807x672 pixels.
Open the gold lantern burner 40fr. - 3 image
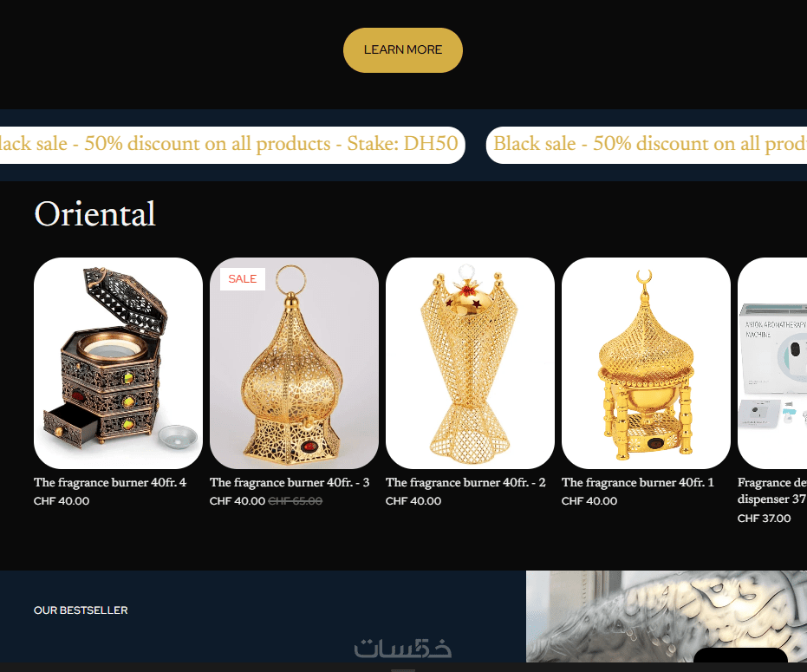coord(294,363)
